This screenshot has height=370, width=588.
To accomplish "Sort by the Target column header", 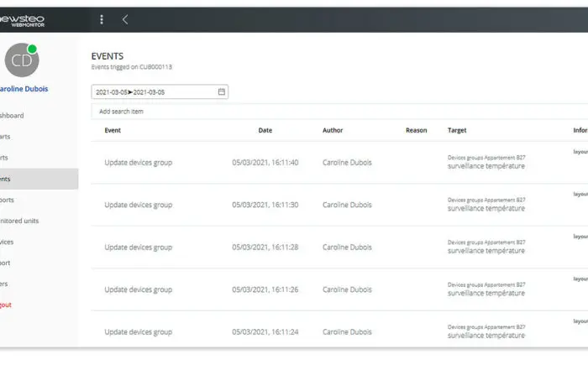I will coord(457,130).
